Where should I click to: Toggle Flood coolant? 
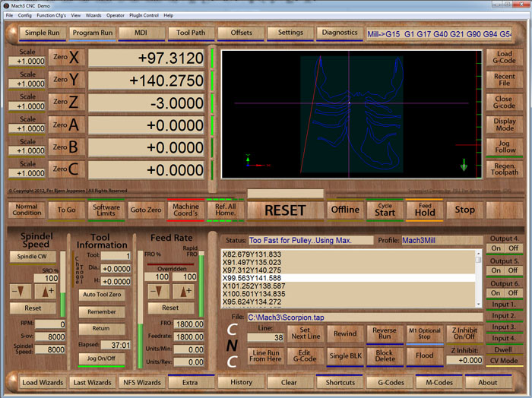tap(424, 355)
